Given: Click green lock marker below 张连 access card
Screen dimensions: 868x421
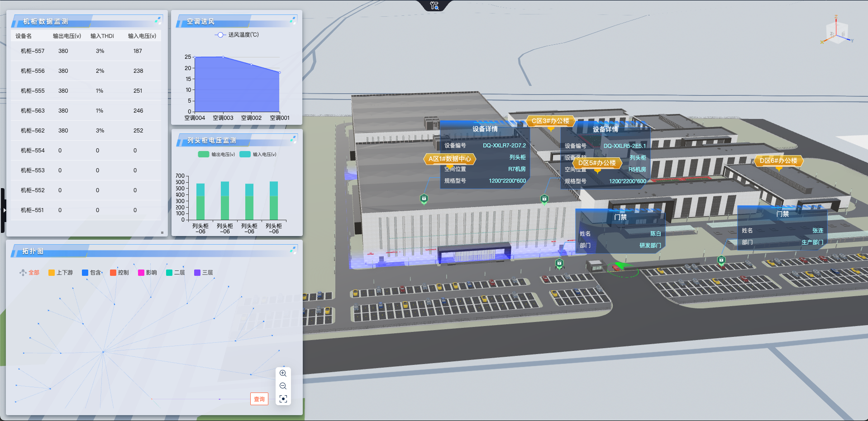Looking at the screenshot, I should [721, 260].
